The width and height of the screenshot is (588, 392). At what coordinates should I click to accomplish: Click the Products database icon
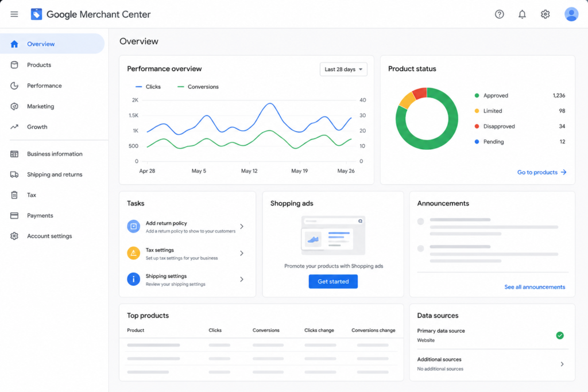coord(14,65)
